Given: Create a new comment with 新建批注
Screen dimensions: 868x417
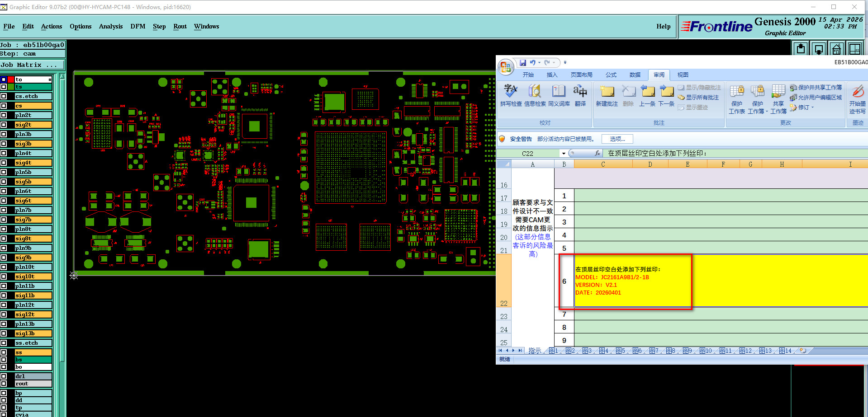Looking at the screenshot, I should [607, 95].
